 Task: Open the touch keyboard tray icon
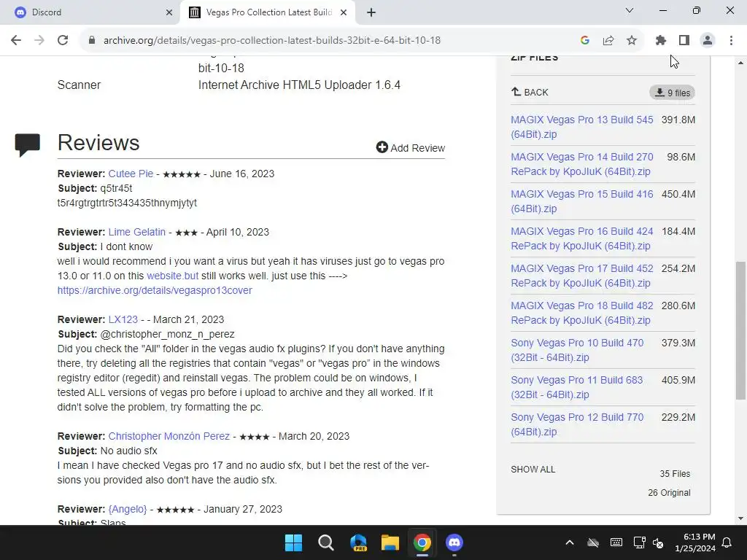[616, 542]
